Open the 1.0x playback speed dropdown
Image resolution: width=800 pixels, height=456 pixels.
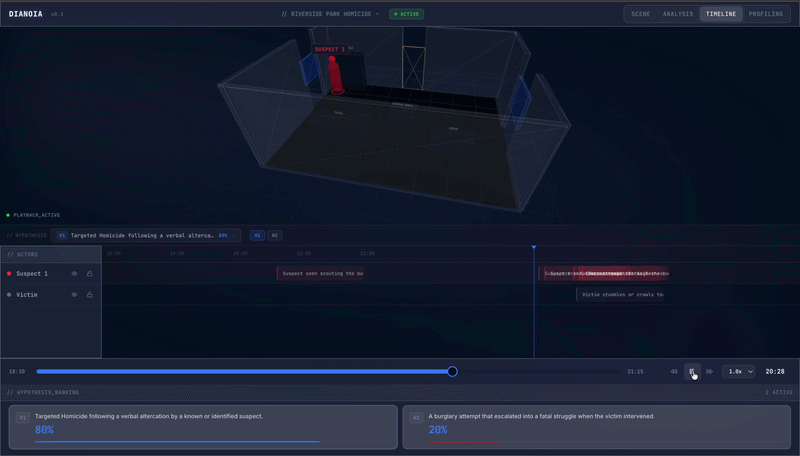[x=738, y=372]
